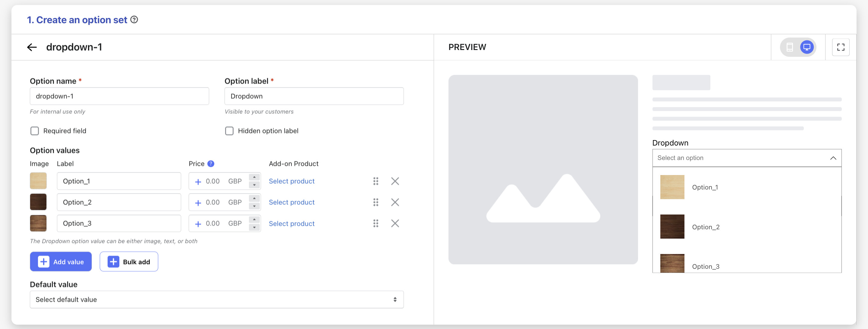Increase Option_2 price with up stepper

click(x=254, y=198)
